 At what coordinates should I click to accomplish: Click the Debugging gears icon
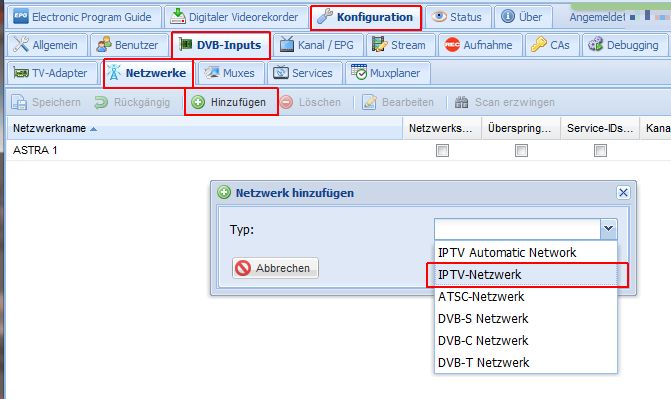point(595,45)
